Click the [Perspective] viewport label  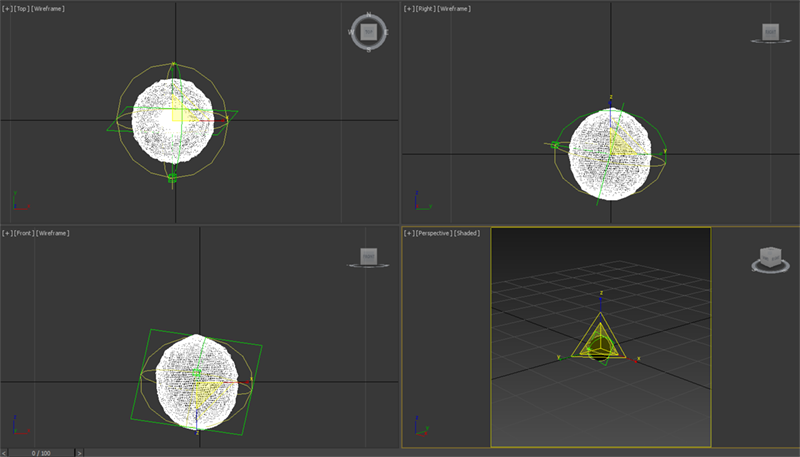point(432,233)
